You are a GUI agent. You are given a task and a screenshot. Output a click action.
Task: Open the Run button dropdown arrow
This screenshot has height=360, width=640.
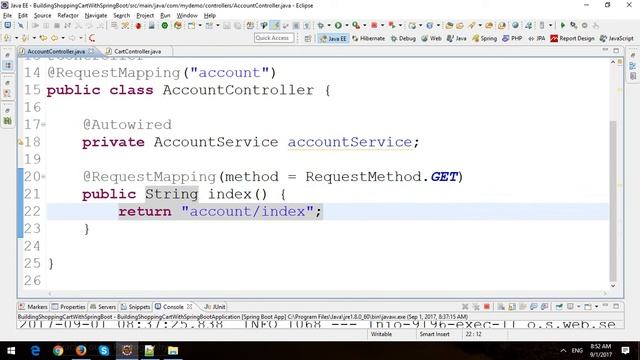pos(346,26)
